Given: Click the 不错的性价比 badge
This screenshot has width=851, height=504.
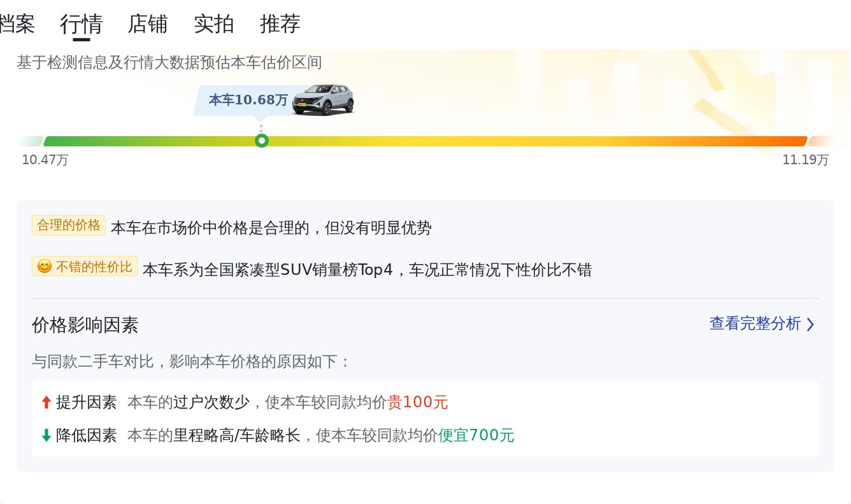Looking at the screenshot, I should pyautogui.click(x=85, y=267).
